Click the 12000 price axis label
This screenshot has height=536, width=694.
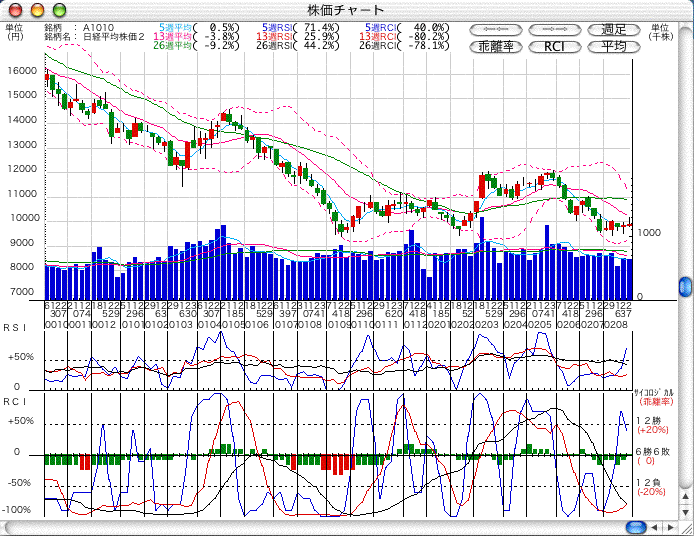(x=22, y=169)
